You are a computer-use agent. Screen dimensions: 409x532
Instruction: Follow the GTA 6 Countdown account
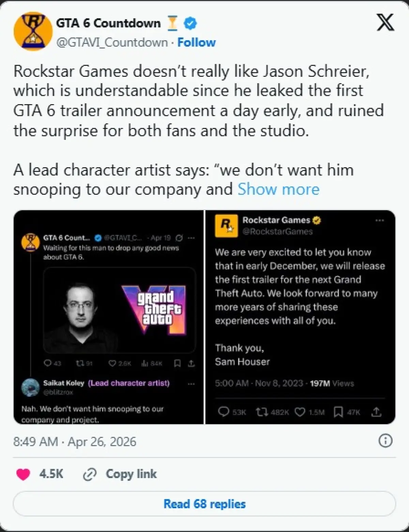[197, 42]
